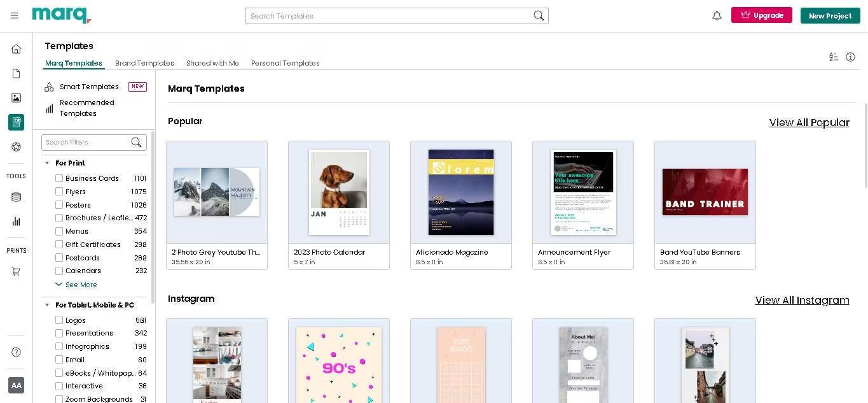Expand See More print filters
Screen dimensions: 868x403
click(x=76, y=285)
